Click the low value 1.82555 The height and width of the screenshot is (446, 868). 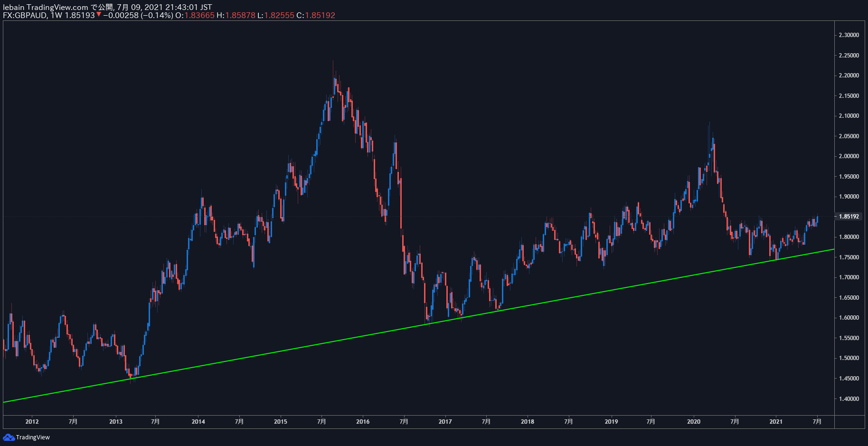coord(279,15)
